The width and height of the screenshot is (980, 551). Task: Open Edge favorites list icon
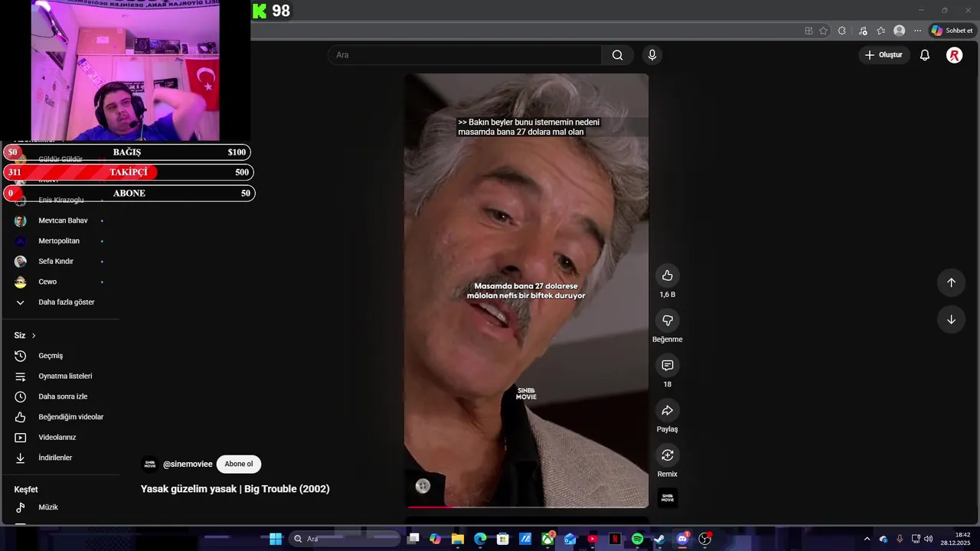pyautogui.click(x=881, y=31)
